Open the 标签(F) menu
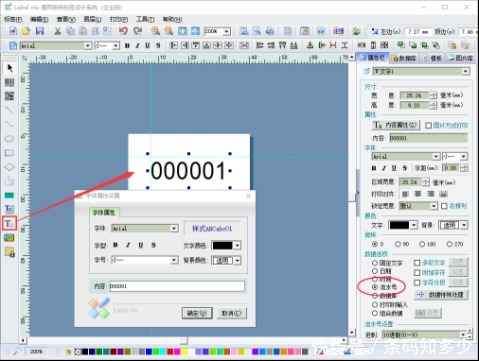This screenshot has width=479, height=361. 13,19
